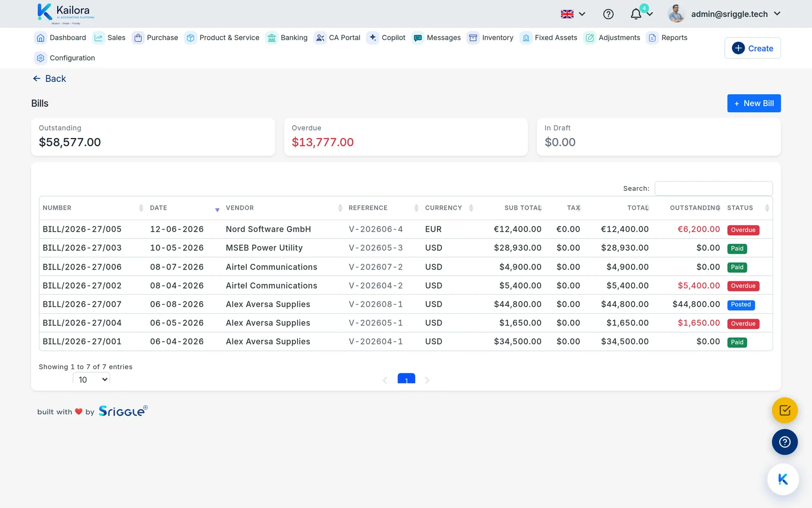The width and height of the screenshot is (812, 508).
Task: Click reference V-202607-2
Action: pyautogui.click(x=376, y=267)
